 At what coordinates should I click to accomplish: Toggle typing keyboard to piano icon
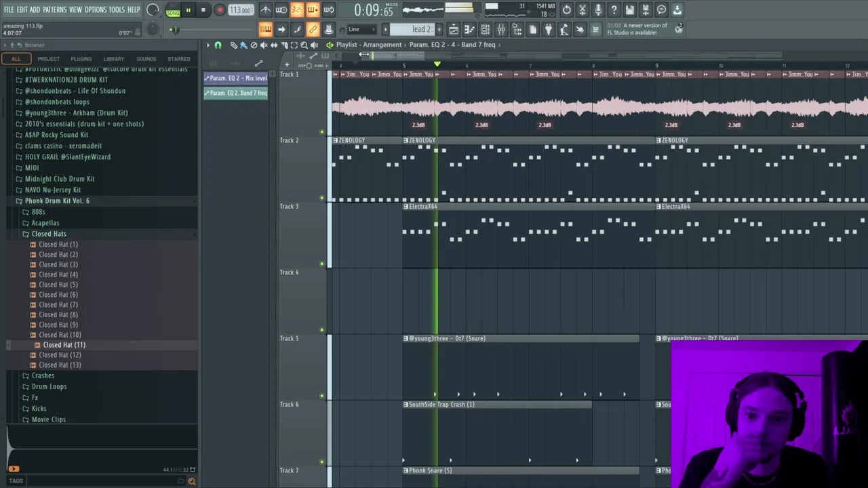tap(266, 29)
